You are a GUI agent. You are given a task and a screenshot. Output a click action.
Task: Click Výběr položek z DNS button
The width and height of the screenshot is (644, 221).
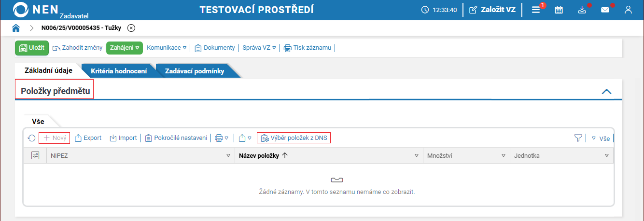click(294, 138)
